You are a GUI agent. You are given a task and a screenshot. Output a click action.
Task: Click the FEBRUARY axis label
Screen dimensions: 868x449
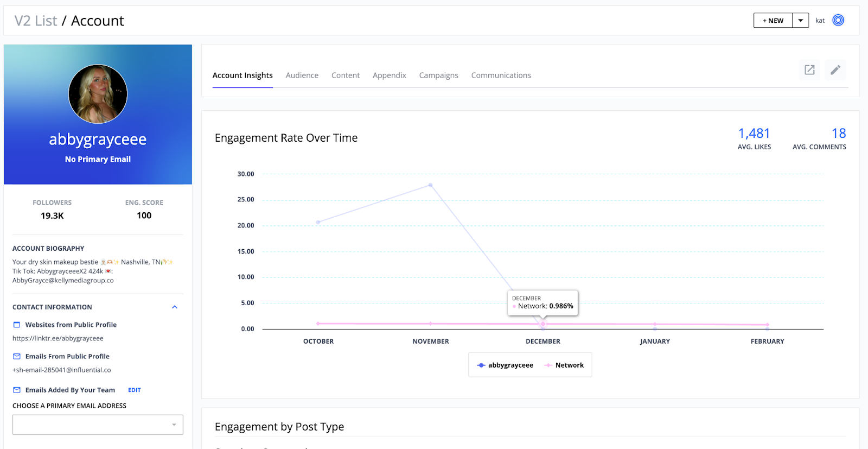[767, 342]
